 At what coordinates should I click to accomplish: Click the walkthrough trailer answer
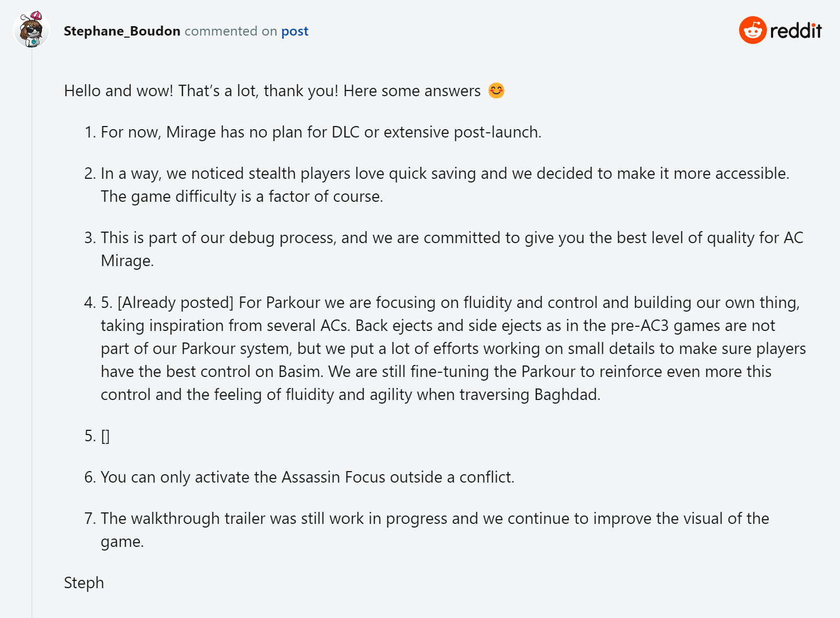[x=434, y=519]
